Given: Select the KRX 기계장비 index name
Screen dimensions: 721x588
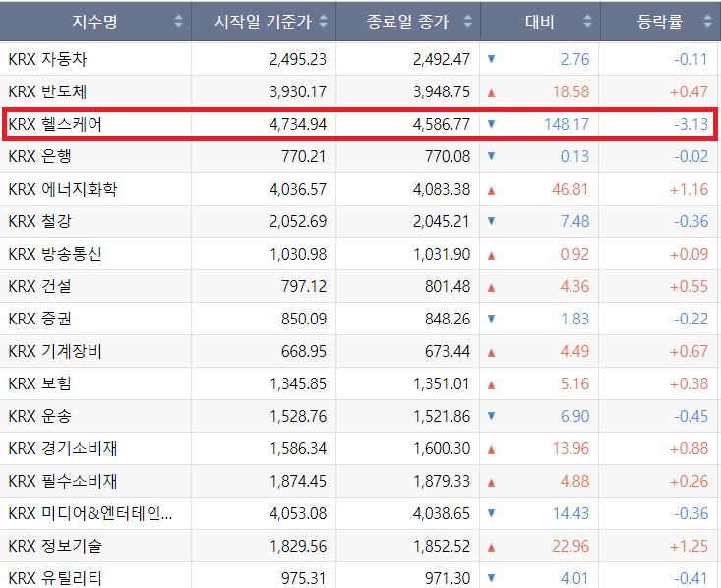Looking at the screenshot, I should [x=55, y=351].
